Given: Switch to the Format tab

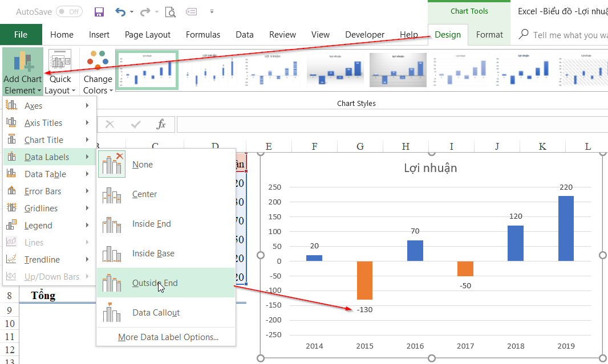Looking at the screenshot, I should [x=489, y=35].
